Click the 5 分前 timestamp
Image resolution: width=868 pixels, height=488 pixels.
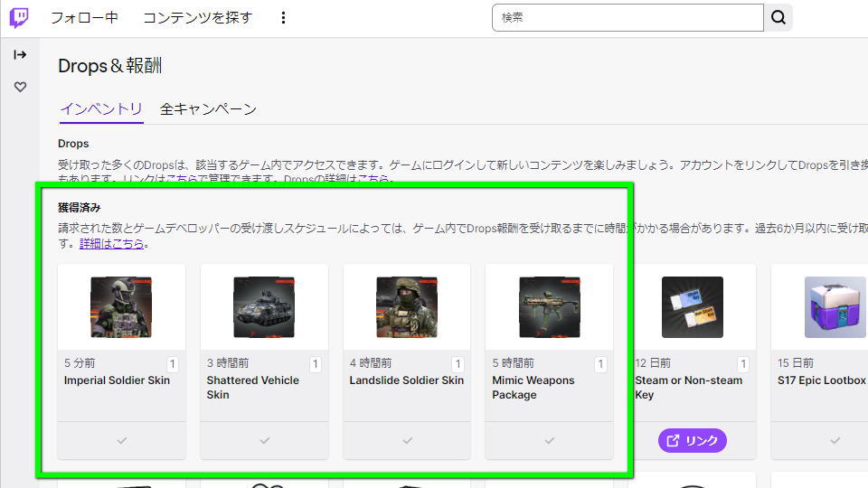pyautogui.click(x=80, y=363)
